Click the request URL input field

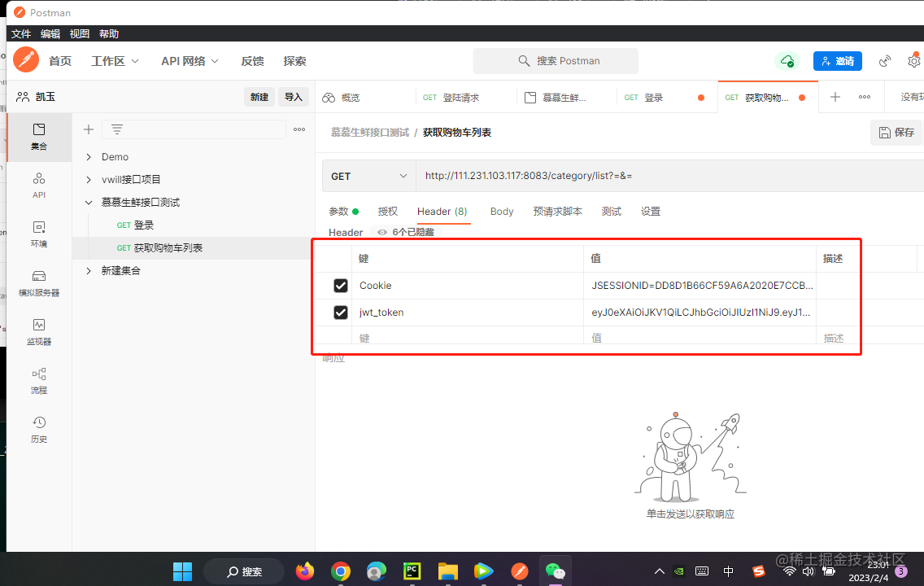(670, 176)
